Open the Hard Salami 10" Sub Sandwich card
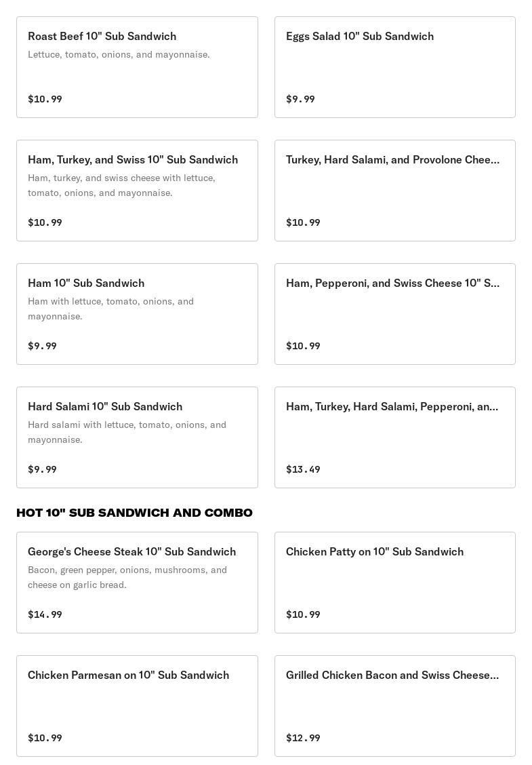The width and height of the screenshot is (532, 765). [x=105, y=407]
